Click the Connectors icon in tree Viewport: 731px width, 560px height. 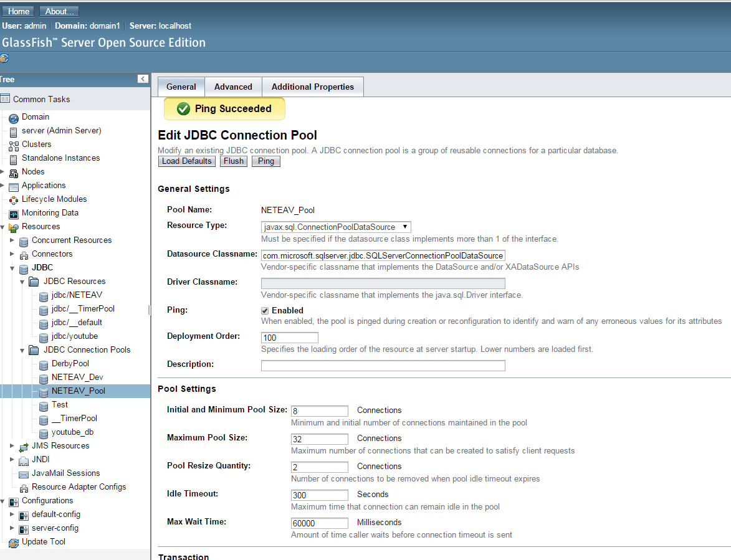coord(24,255)
